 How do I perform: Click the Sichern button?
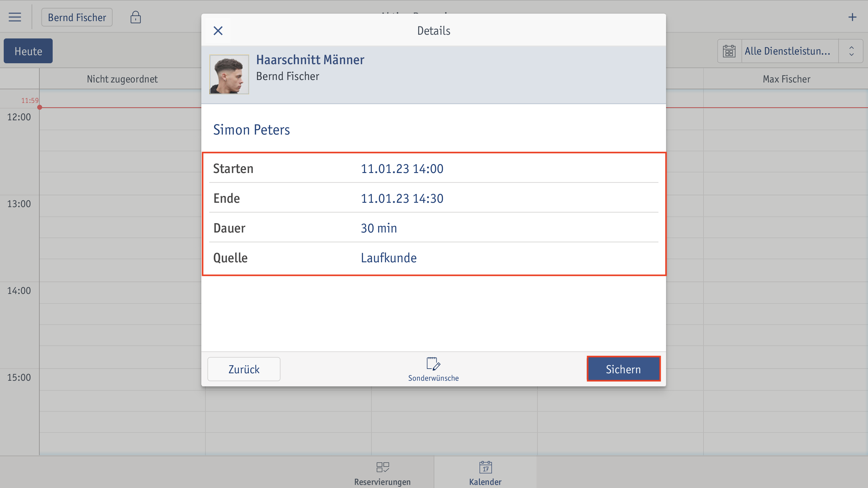pyautogui.click(x=623, y=369)
